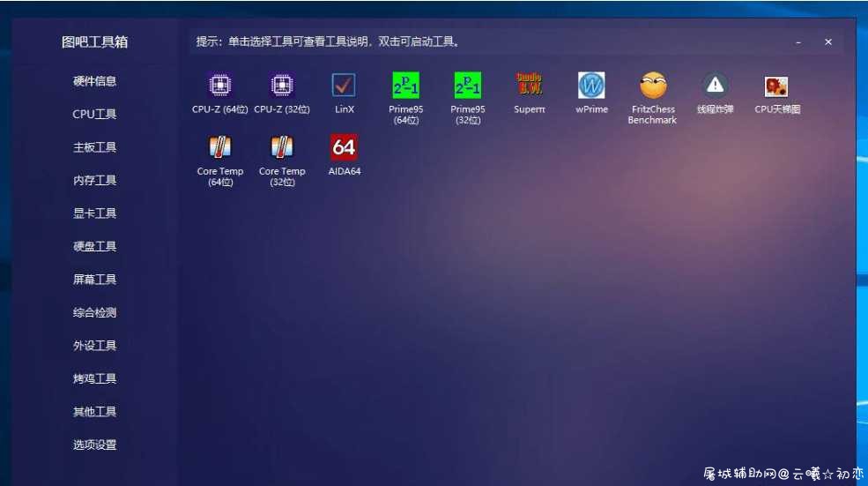Image resolution: width=868 pixels, height=486 pixels.
Task: Open the 选项设置 settings page
Action: pyautogui.click(x=94, y=445)
